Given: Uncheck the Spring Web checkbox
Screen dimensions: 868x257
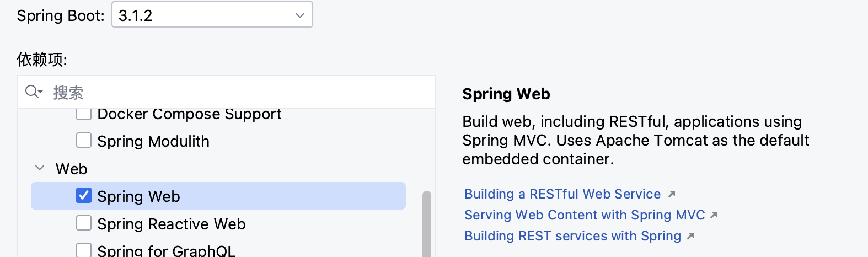Looking at the screenshot, I should [84, 196].
